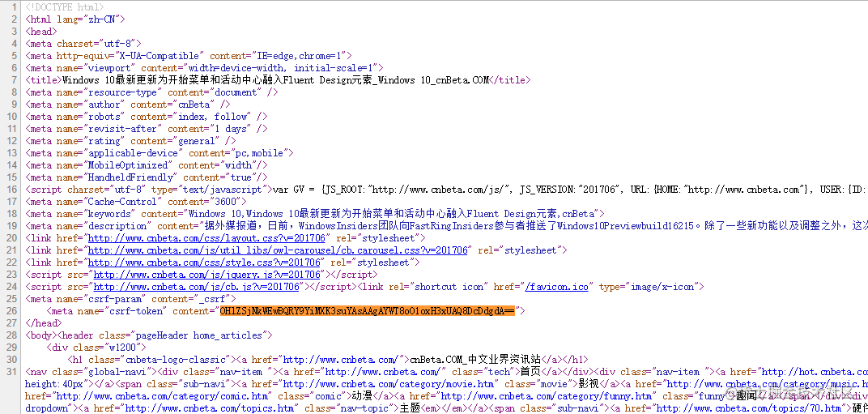Screen dimensions: 868x414
Task: Click the viewport meta tag
Action: point(204,68)
